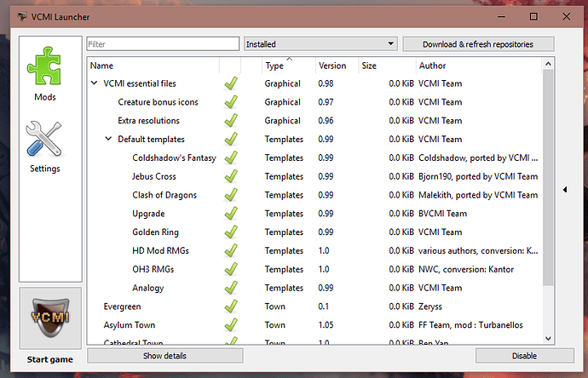Select the Upgrade template row
588x378 pixels.
point(314,214)
